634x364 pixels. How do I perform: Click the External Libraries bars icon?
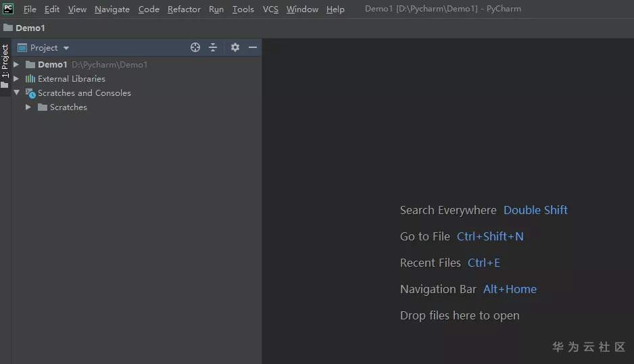click(30, 78)
